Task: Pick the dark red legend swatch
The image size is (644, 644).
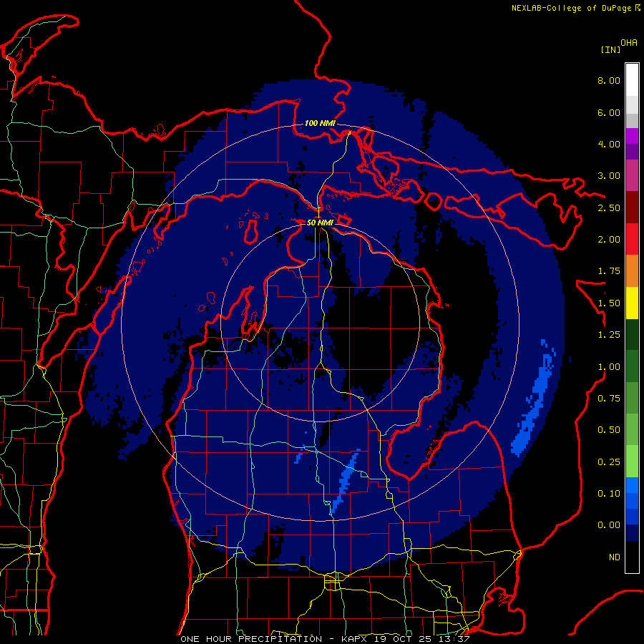Action: (x=632, y=208)
